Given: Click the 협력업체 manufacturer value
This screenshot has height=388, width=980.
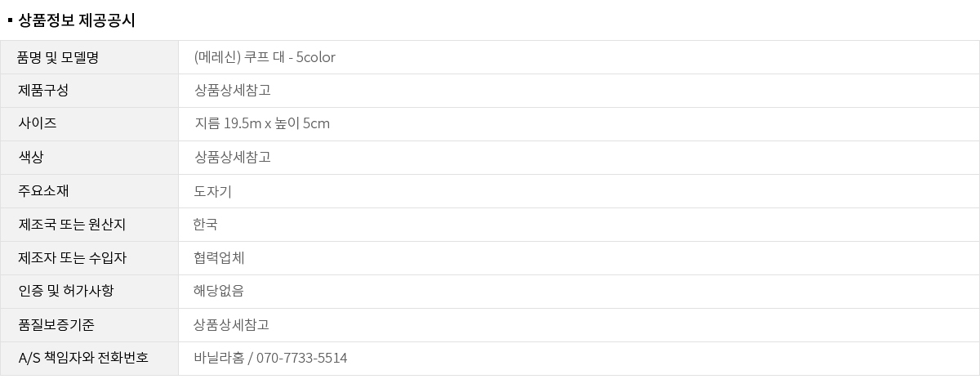Looking at the screenshot, I should click(x=219, y=258).
